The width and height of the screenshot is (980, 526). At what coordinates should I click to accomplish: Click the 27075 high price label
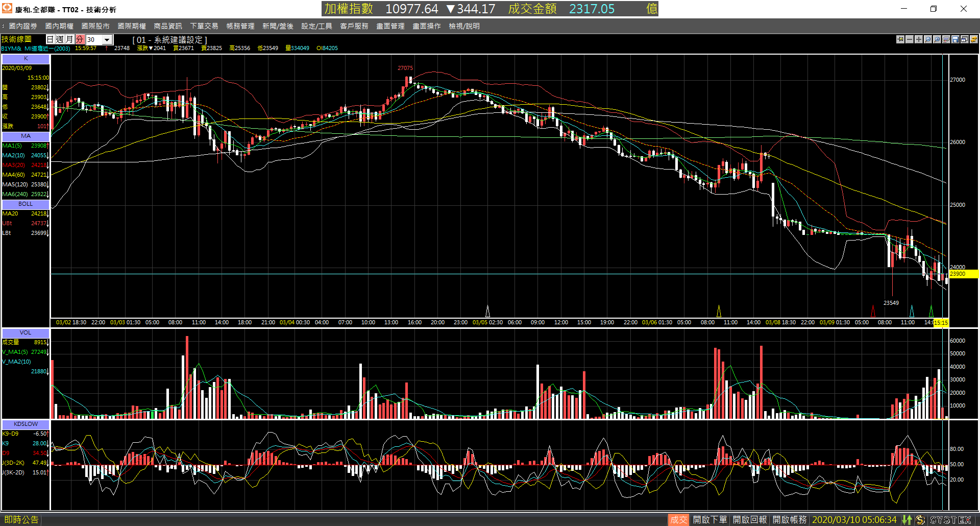[x=405, y=68]
